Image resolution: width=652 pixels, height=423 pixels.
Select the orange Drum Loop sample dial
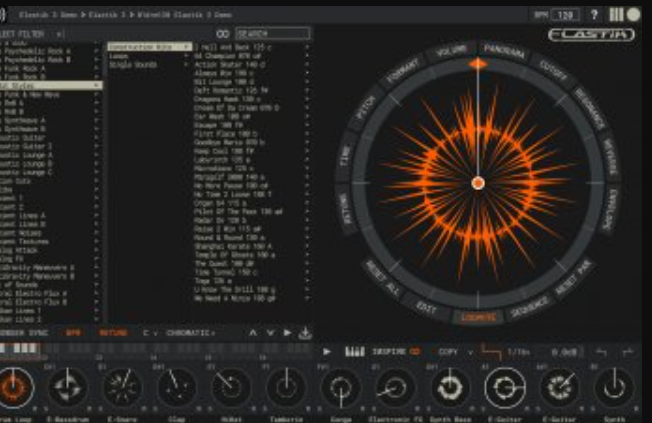15,387
